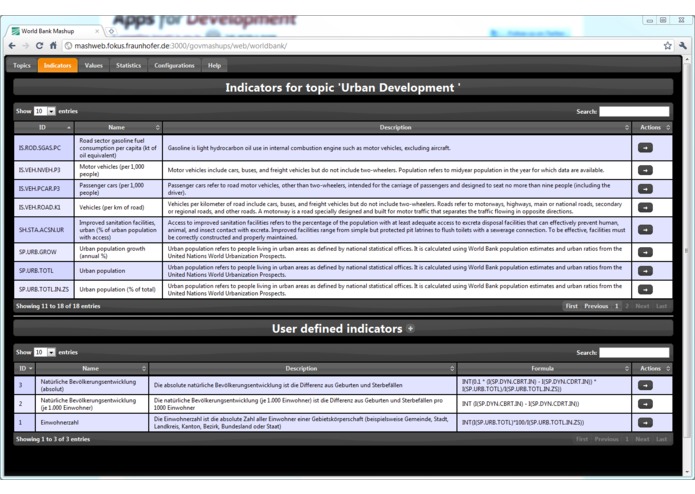This screenshot has height=494, width=695.
Task: Click Next in user indicators pagination
Action: 642,439
